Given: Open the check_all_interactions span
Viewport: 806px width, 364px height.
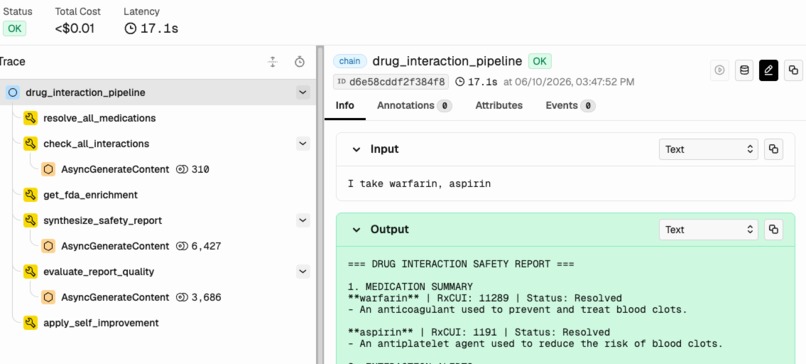Looking at the screenshot, I should click(96, 144).
